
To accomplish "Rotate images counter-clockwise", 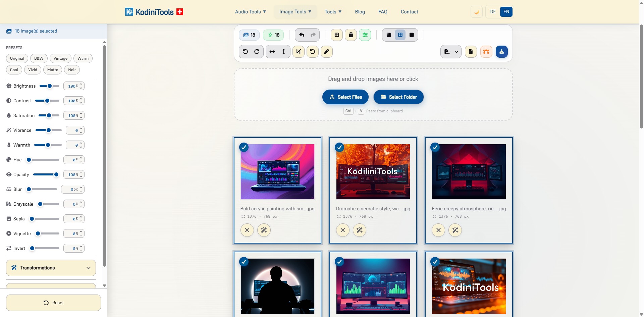I will pyautogui.click(x=246, y=52).
